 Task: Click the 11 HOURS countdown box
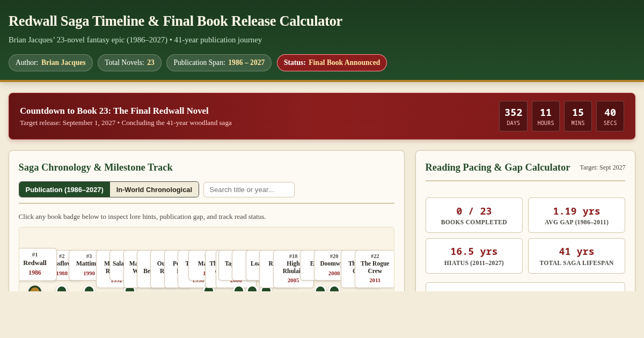(546, 116)
